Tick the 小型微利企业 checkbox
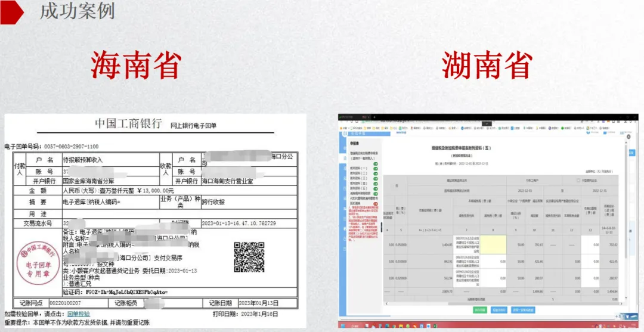Viewport: 644px width, 332px height. pos(578,180)
